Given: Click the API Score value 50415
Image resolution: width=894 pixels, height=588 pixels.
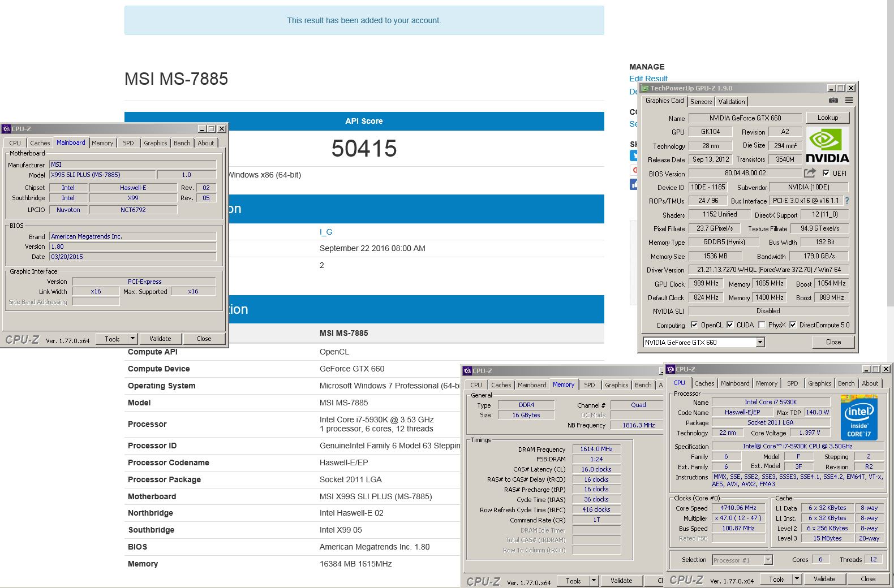Looking at the screenshot, I should tap(364, 149).
